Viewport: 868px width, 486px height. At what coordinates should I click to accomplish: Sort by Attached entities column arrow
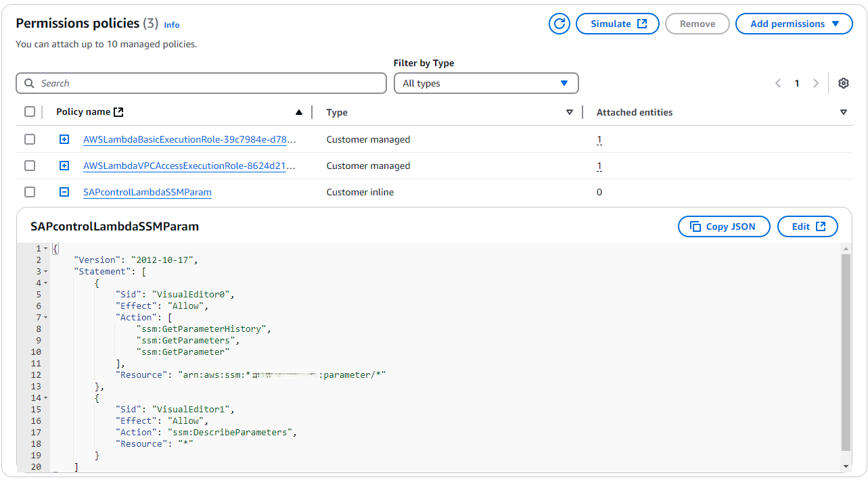click(x=844, y=112)
